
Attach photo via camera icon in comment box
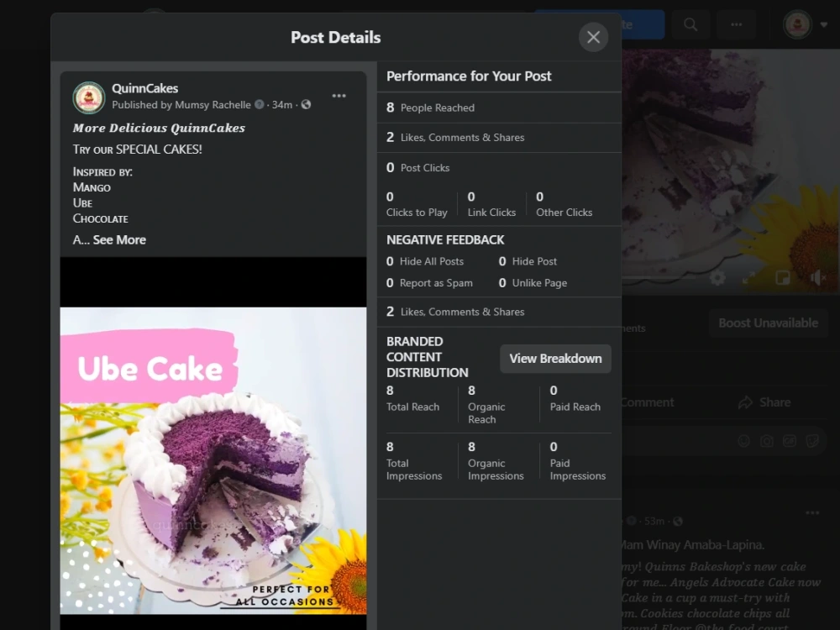[767, 441]
